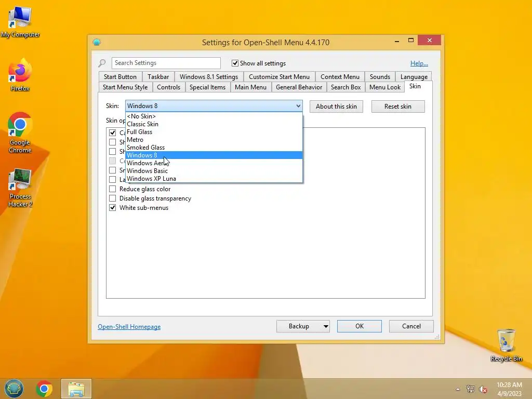Switch to Main Menu tab
532x399 pixels.
tap(250, 87)
